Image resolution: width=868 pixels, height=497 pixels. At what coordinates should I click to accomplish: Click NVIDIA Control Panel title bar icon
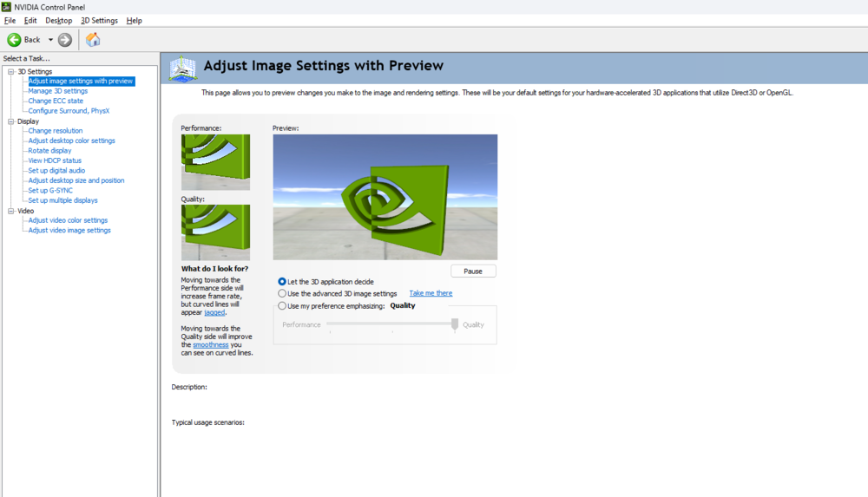(x=6, y=7)
